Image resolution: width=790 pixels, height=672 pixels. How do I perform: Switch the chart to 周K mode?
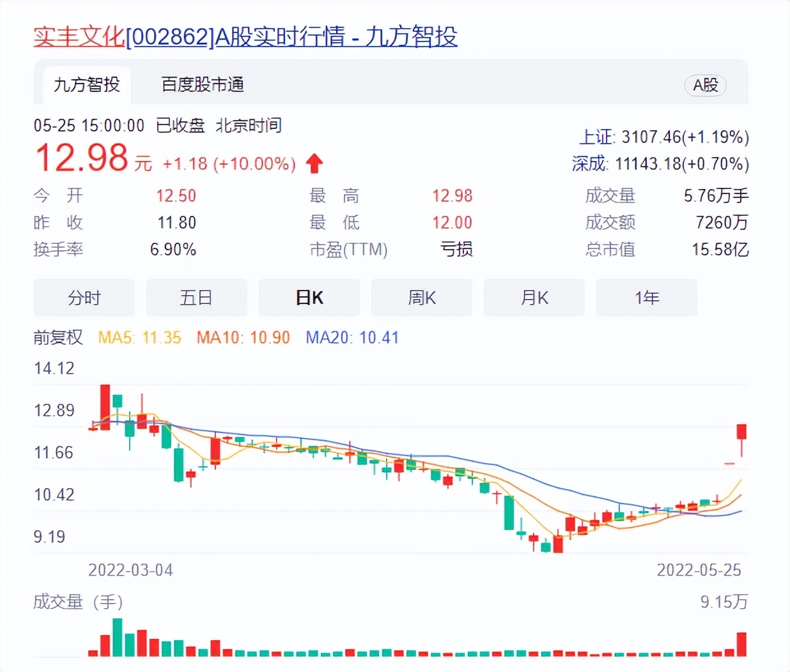pos(421,297)
